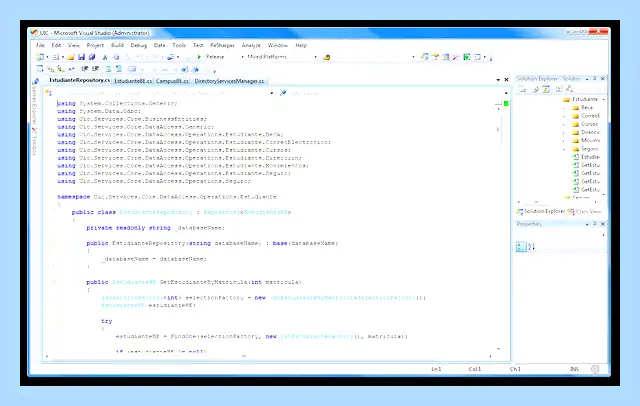Open the editor type navigation dropdown
Screen dimensions: 640x406
pyautogui.click(x=272, y=93)
